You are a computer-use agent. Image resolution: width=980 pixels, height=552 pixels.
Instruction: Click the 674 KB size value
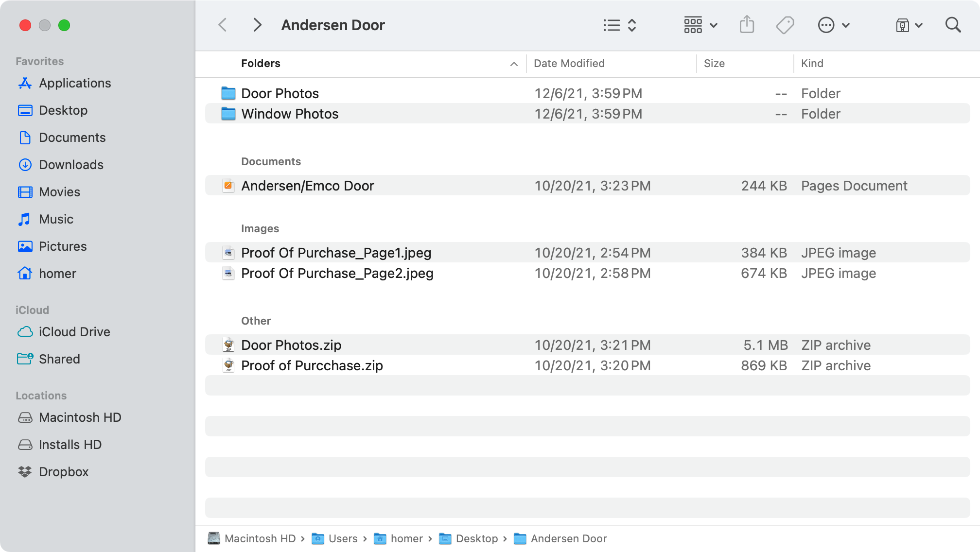pyautogui.click(x=764, y=273)
